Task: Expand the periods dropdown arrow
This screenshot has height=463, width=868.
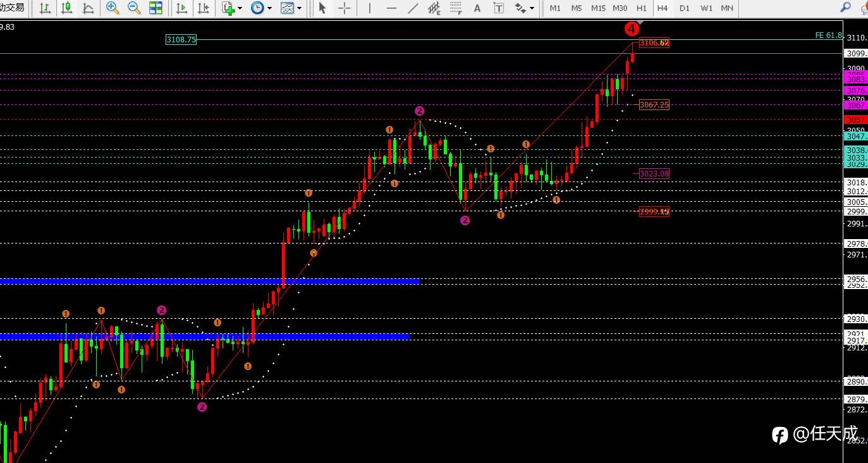Action: pos(269,8)
